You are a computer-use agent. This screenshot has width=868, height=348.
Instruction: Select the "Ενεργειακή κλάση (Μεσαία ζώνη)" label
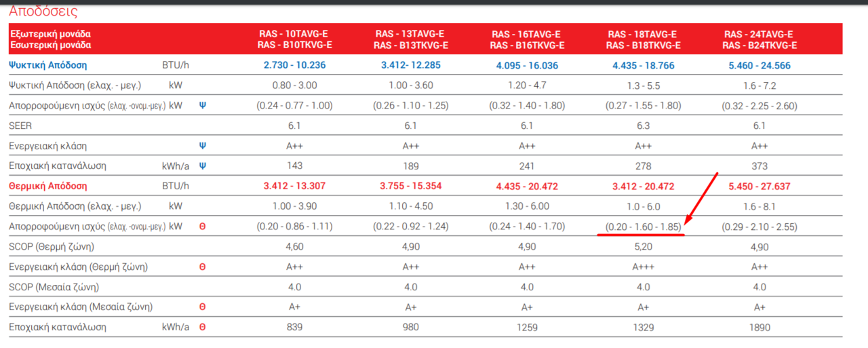coord(81,307)
